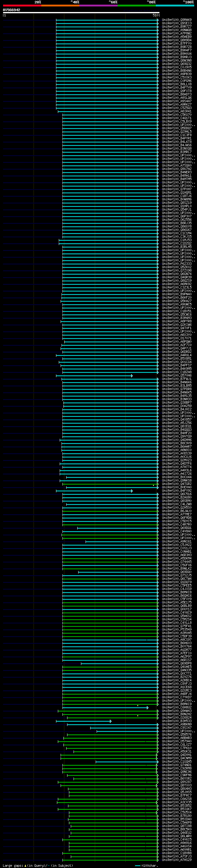Screen dimensions: 197x868
Task: Select hit label UniRef100_Q9VTQ9
Action: point(176,436)
